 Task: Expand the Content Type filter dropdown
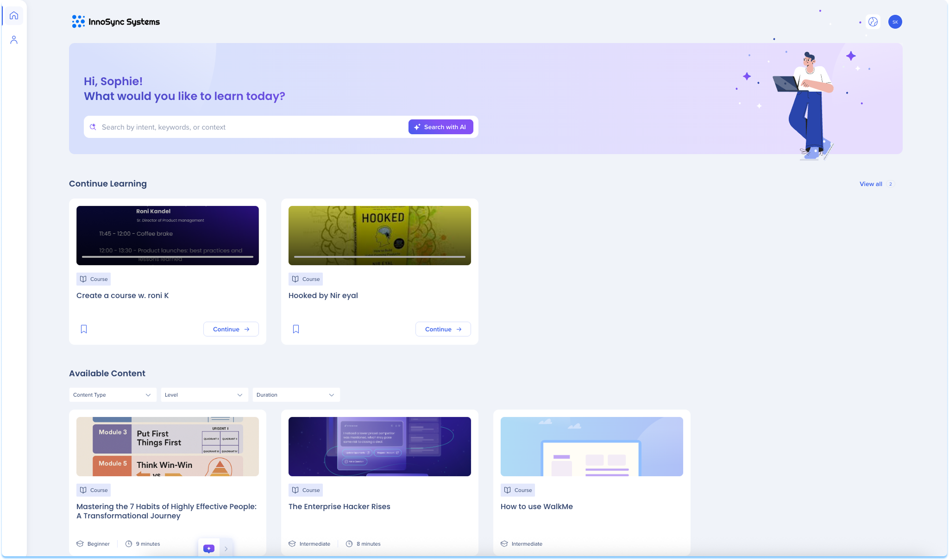[x=113, y=395]
